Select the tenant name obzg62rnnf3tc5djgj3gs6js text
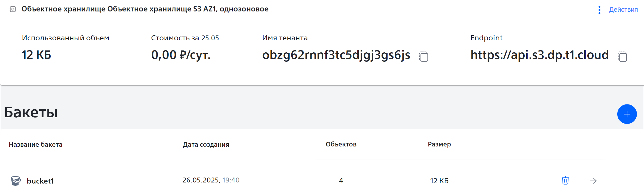Image resolution: width=644 pixels, height=195 pixels. coord(336,55)
